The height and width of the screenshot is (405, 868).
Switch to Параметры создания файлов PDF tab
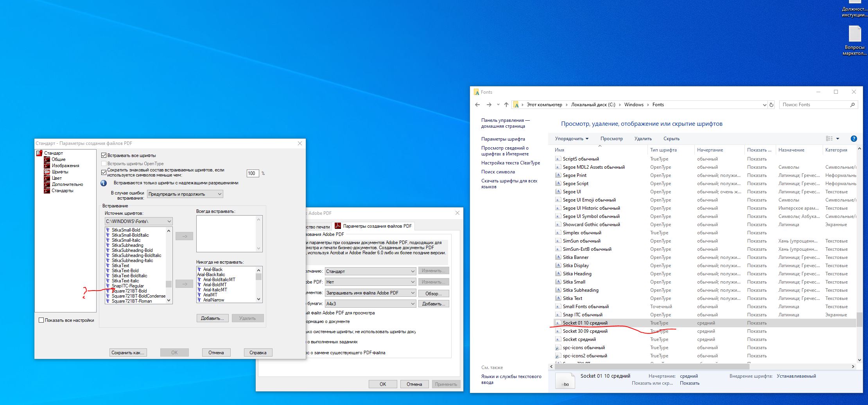coord(376,226)
